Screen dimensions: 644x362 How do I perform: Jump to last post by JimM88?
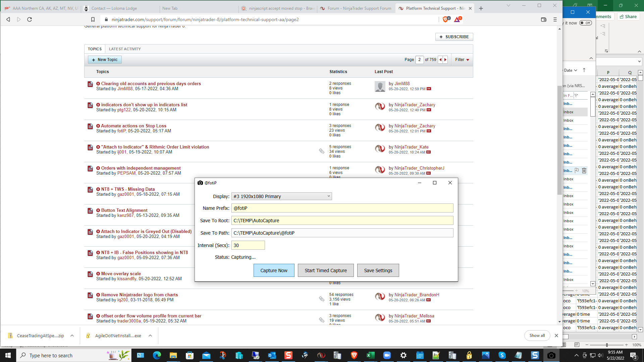pyautogui.click(x=429, y=89)
